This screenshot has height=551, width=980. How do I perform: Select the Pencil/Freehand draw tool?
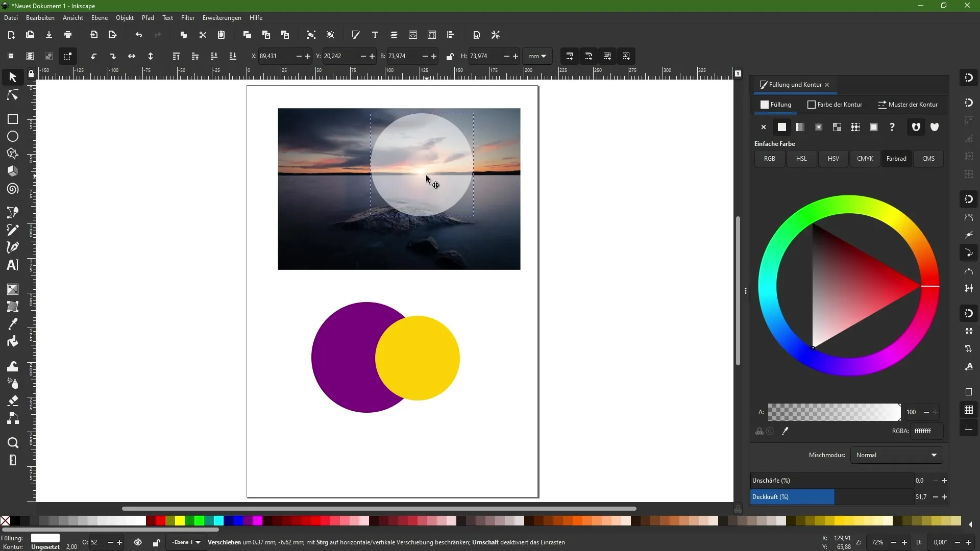[12, 231]
